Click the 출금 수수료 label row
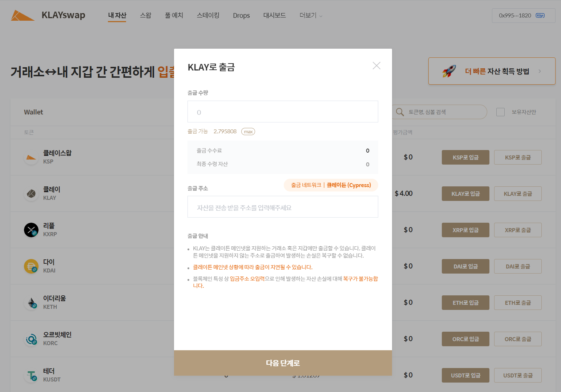 click(x=283, y=150)
